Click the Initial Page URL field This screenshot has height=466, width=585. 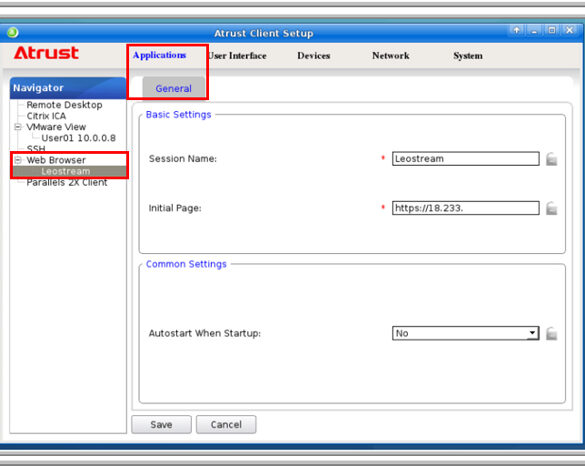click(x=466, y=208)
